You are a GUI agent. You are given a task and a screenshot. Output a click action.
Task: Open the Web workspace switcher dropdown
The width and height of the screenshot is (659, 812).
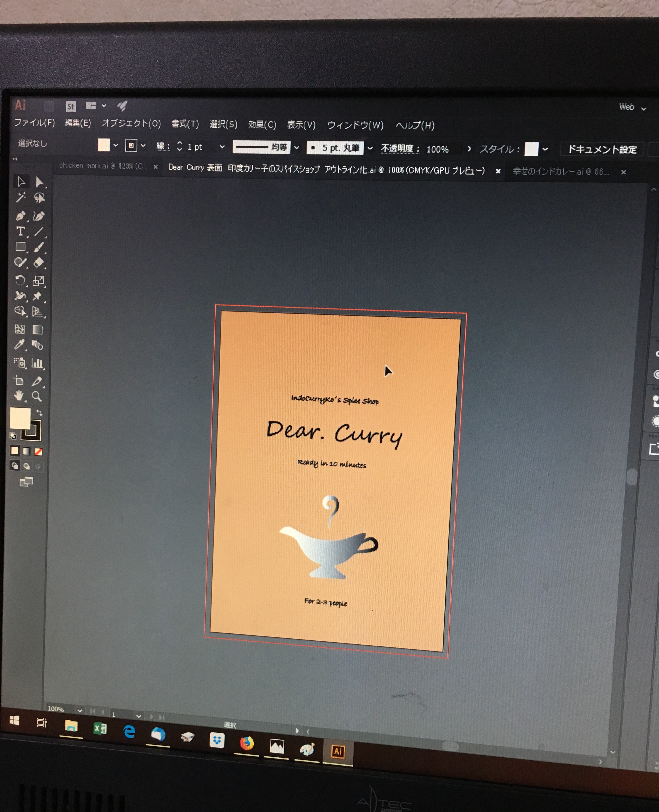[632, 107]
